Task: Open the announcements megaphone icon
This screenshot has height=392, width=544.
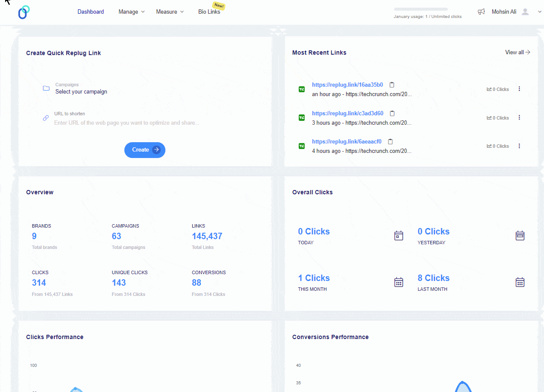Action: [481, 12]
